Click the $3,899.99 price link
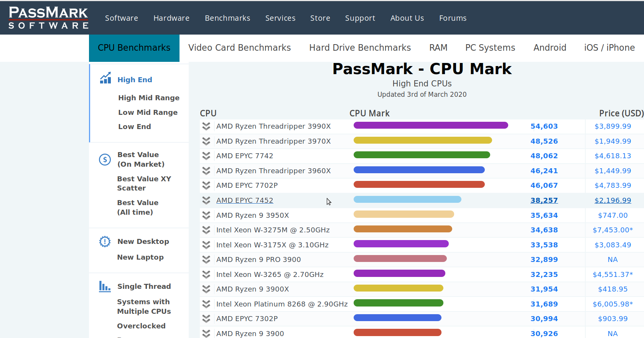 coord(613,126)
